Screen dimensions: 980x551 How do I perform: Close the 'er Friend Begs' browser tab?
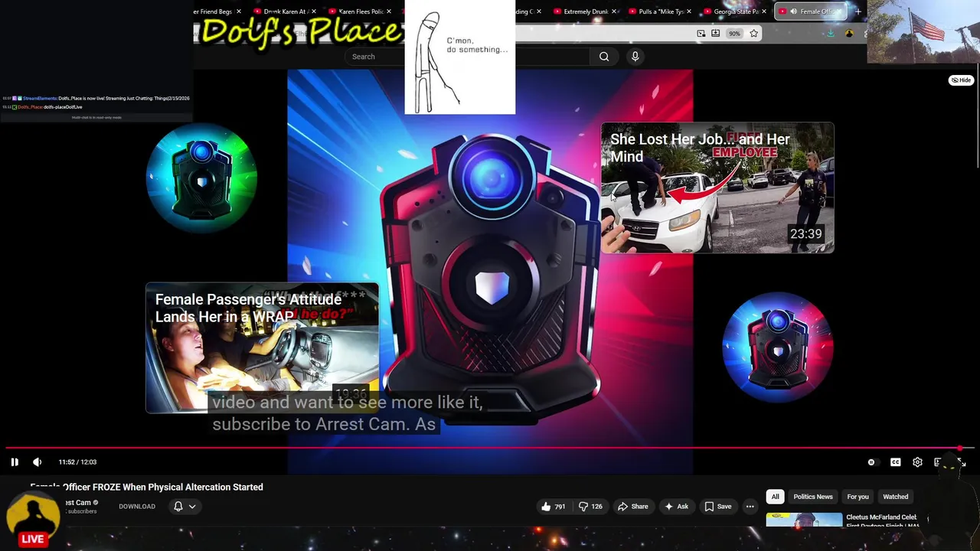[x=239, y=11]
